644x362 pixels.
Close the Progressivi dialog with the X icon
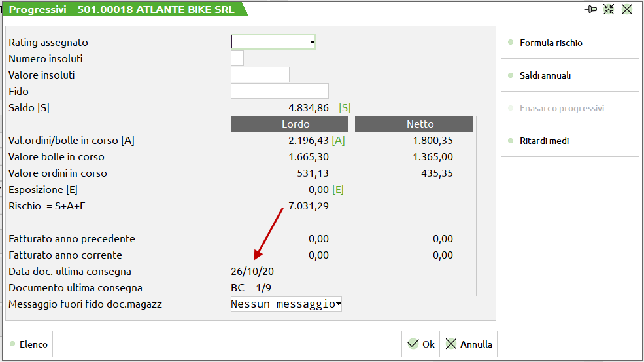[x=627, y=9]
